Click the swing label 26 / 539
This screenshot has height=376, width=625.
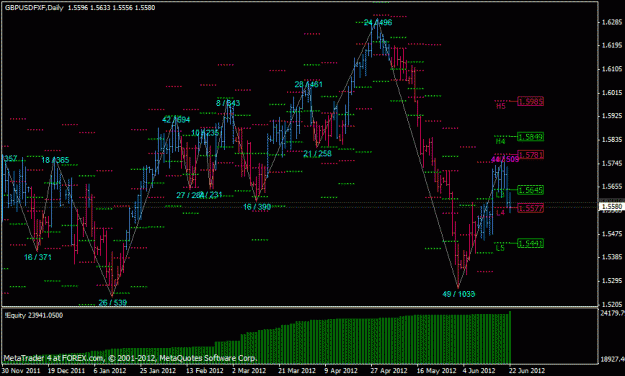pos(113,303)
